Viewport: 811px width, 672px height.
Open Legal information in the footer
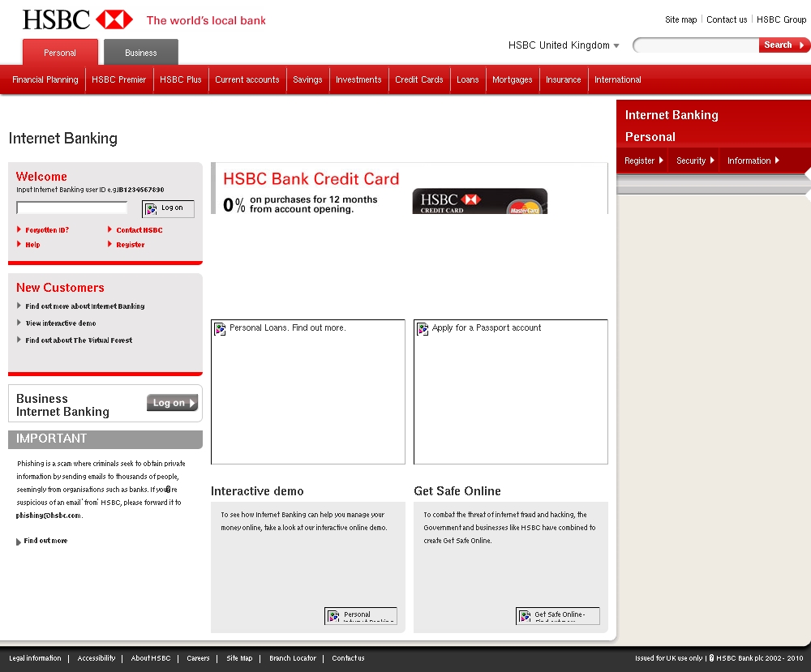(x=35, y=658)
